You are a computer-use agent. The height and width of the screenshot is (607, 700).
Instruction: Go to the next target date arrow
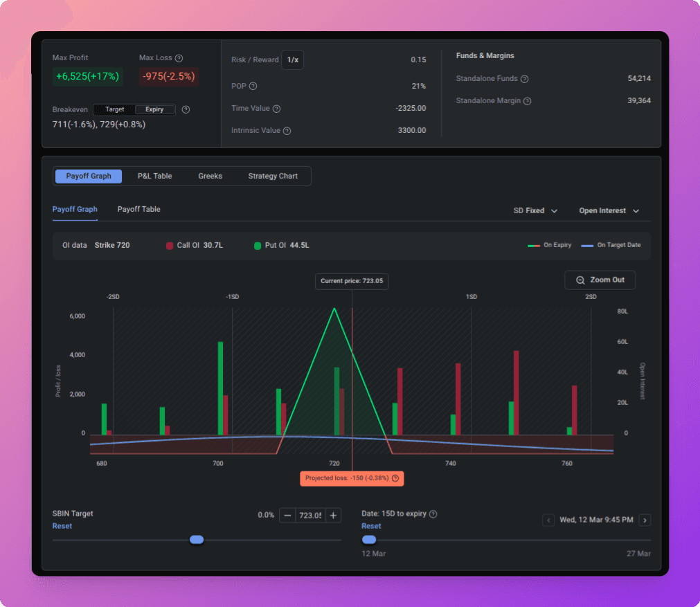pos(645,520)
